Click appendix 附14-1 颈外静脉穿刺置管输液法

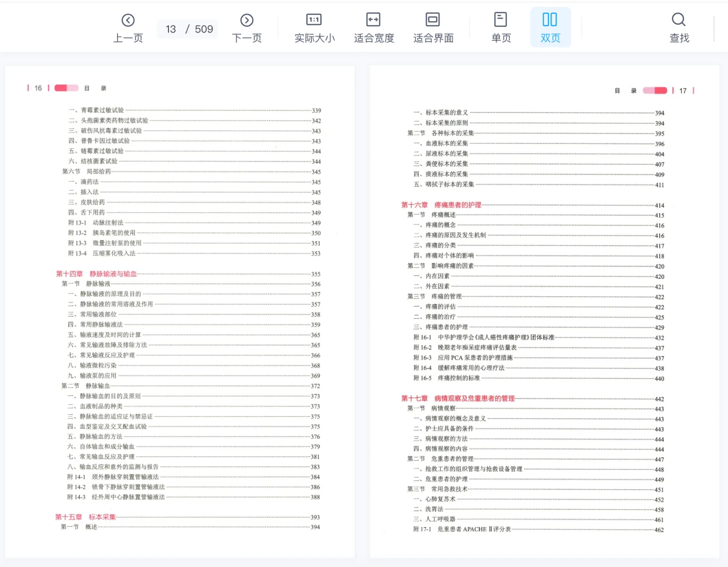point(113,477)
